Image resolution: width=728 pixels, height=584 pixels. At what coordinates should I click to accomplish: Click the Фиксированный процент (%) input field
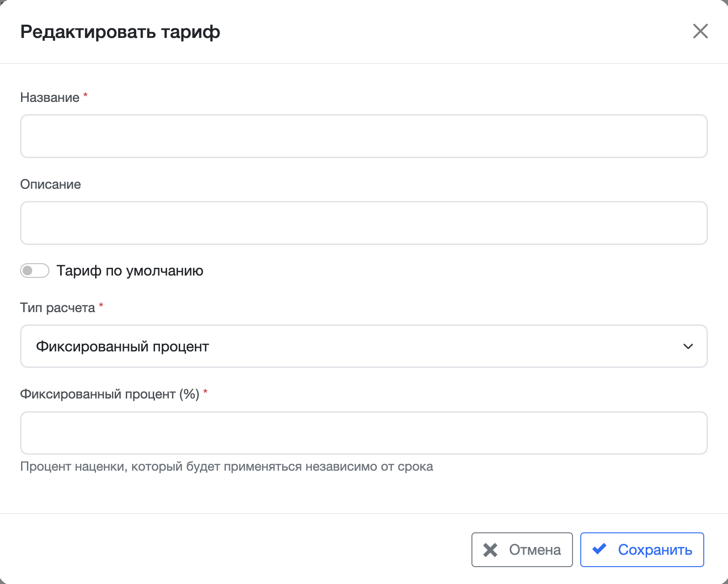(364, 433)
